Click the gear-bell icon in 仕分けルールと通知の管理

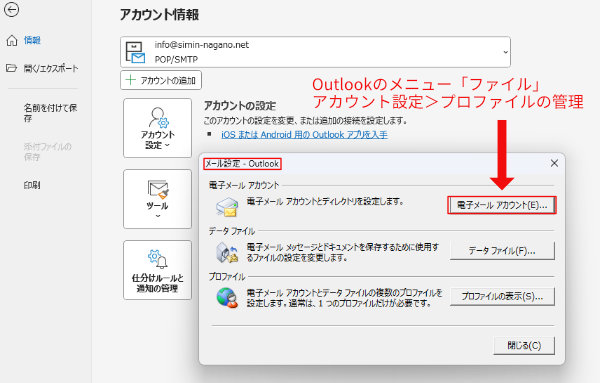pyautogui.click(x=158, y=259)
